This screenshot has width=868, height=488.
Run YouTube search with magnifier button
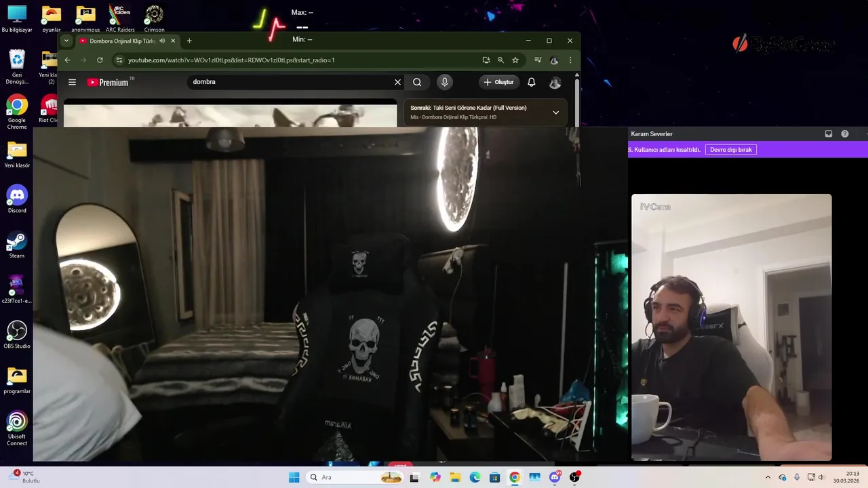tap(417, 82)
